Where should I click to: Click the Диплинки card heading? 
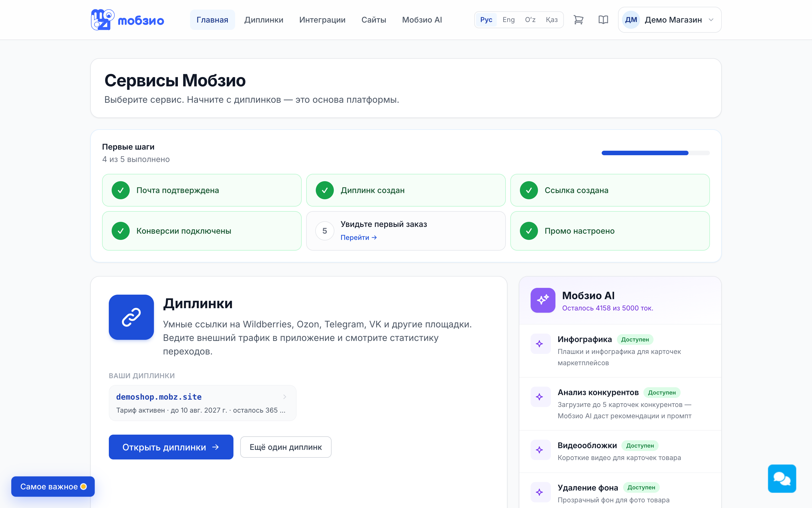click(x=198, y=304)
